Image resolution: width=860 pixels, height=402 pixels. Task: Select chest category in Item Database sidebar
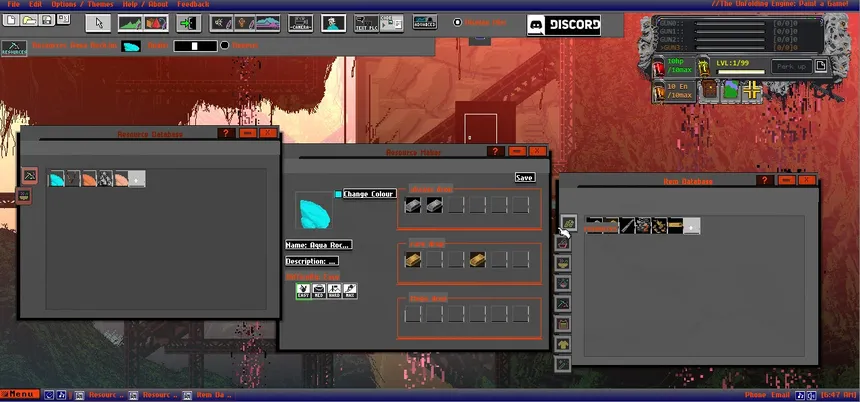pos(563,324)
